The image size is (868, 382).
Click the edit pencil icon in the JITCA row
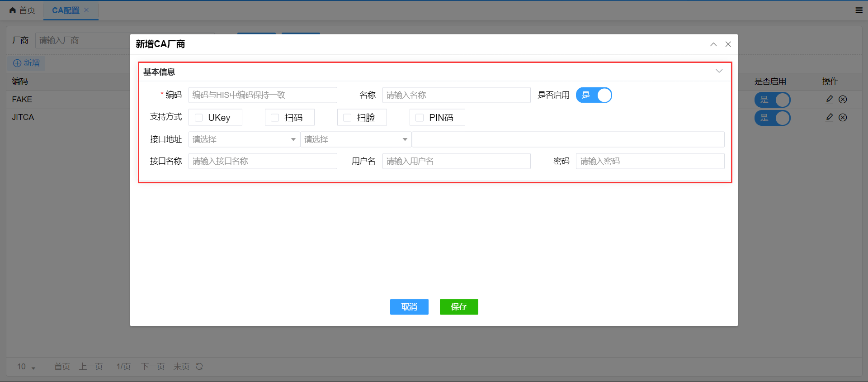tap(829, 117)
